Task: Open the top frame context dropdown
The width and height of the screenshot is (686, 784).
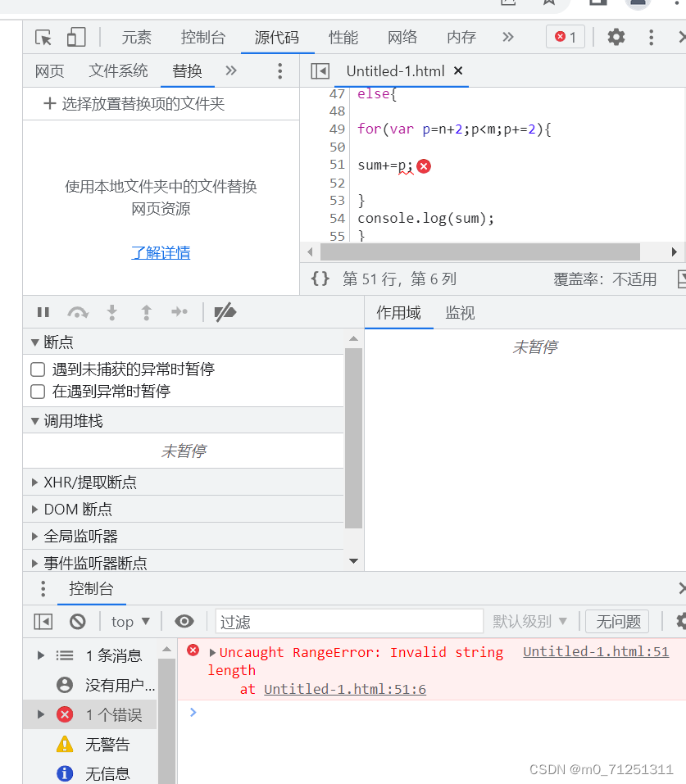Action: [x=129, y=621]
